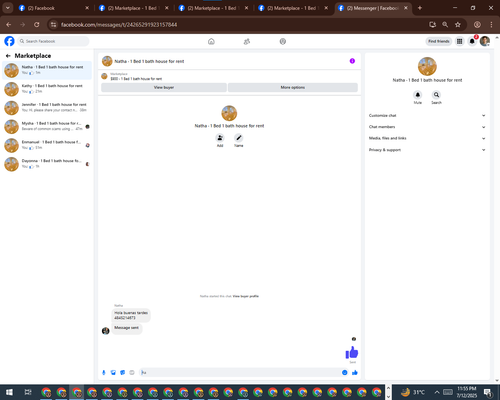Image resolution: width=500 pixels, height=400 pixels.
Task: Bookmark this page with the star icon
Action: click(458, 24)
